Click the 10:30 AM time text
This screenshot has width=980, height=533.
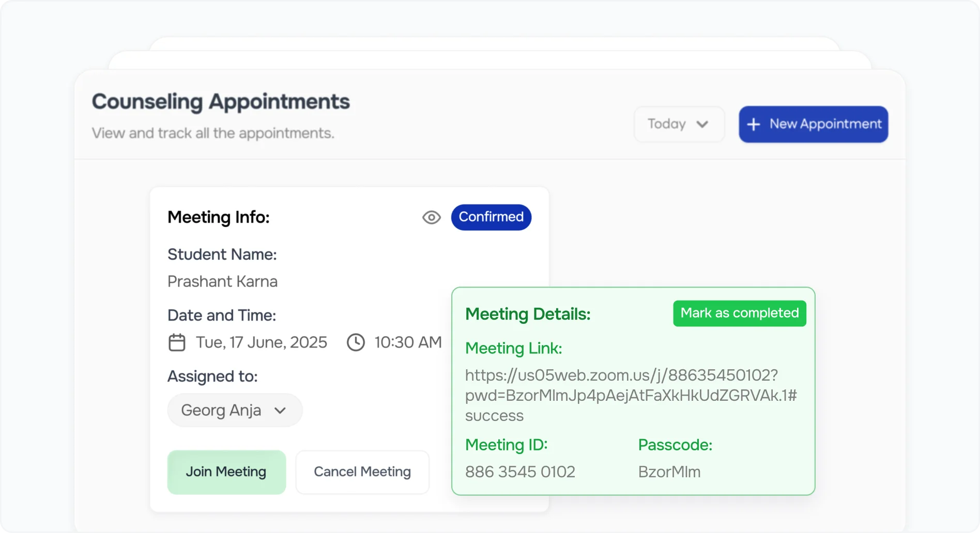coord(408,342)
